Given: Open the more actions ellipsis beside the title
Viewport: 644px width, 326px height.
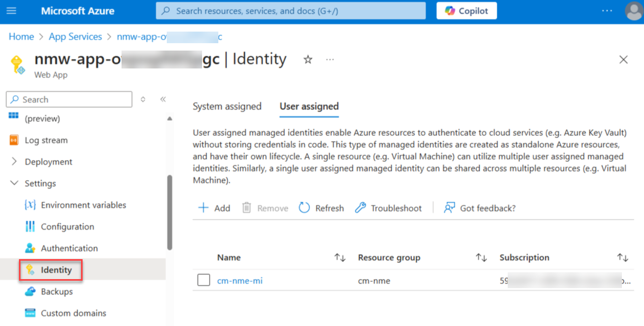Looking at the screenshot, I should point(330,60).
